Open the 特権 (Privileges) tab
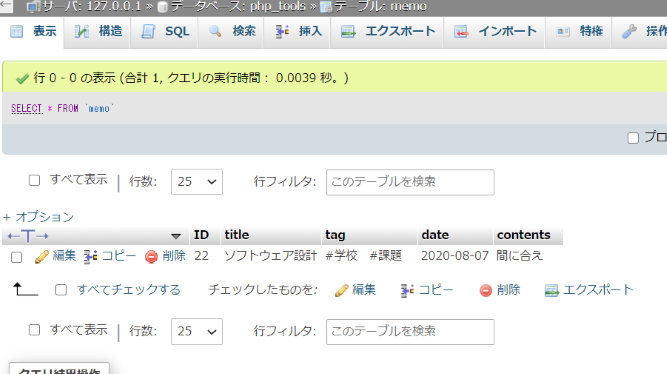The image size is (667, 374). pos(579,31)
